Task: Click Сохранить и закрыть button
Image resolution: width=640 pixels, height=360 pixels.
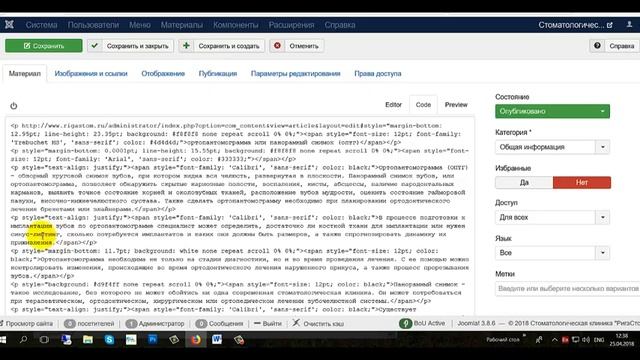Action: click(x=131, y=46)
